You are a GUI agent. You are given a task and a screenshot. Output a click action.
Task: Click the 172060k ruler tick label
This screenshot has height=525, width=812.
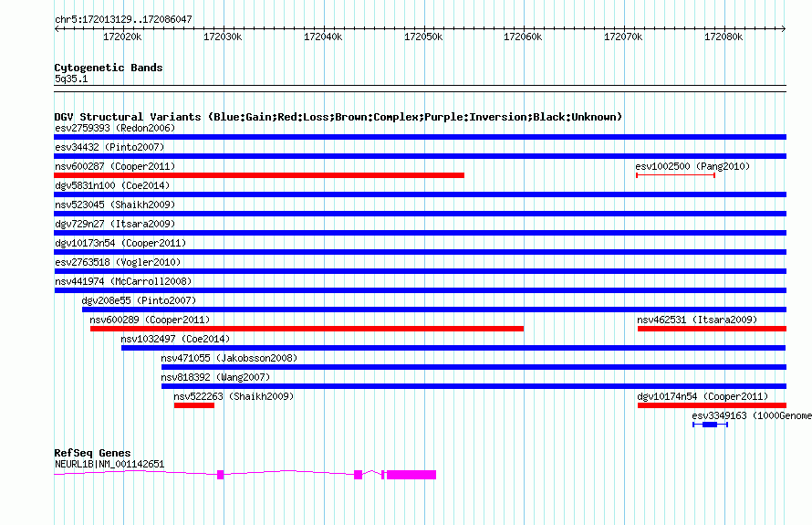523,37
